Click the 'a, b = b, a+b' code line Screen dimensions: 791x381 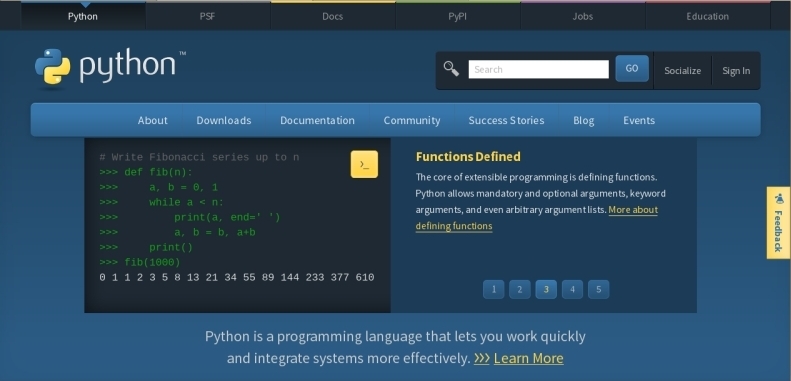click(x=178, y=233)
